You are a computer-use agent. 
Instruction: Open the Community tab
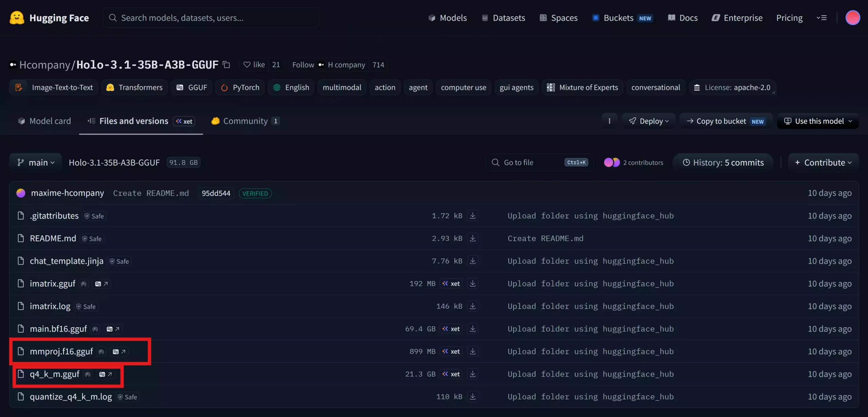coord(245,121)
